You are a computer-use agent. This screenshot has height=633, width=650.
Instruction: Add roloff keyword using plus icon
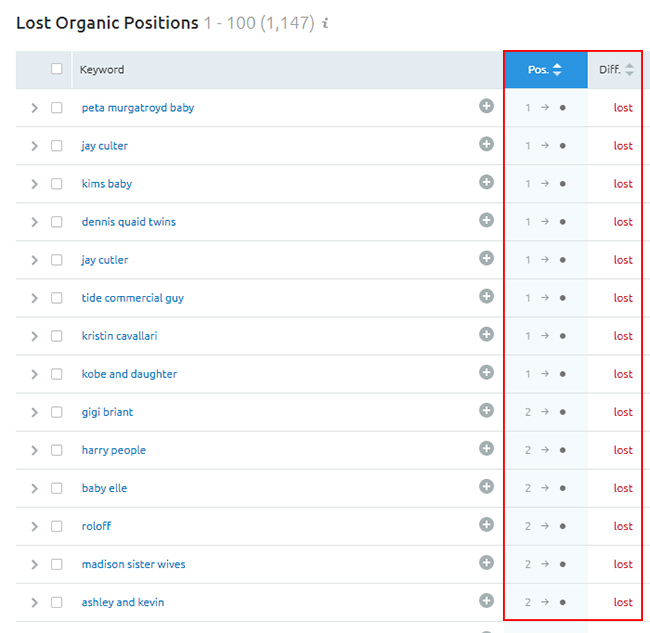(486, 524)
